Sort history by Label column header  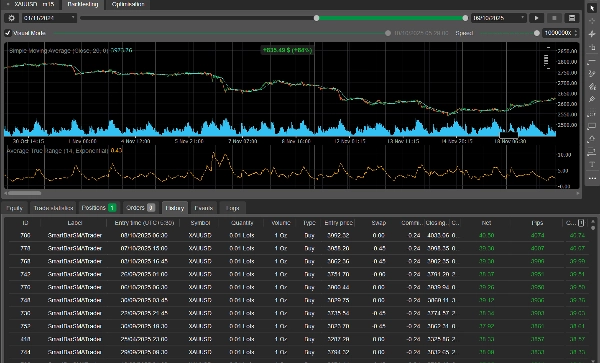[75, 223]
